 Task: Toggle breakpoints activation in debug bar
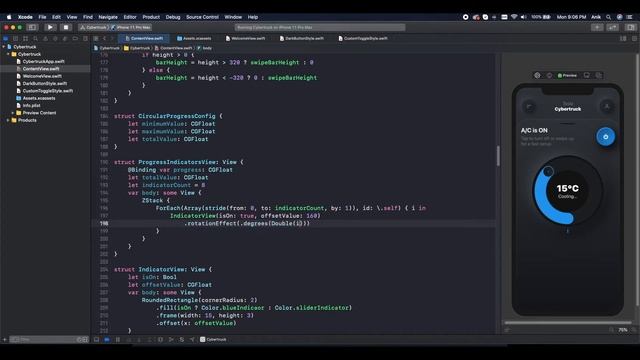click(107, 340)
